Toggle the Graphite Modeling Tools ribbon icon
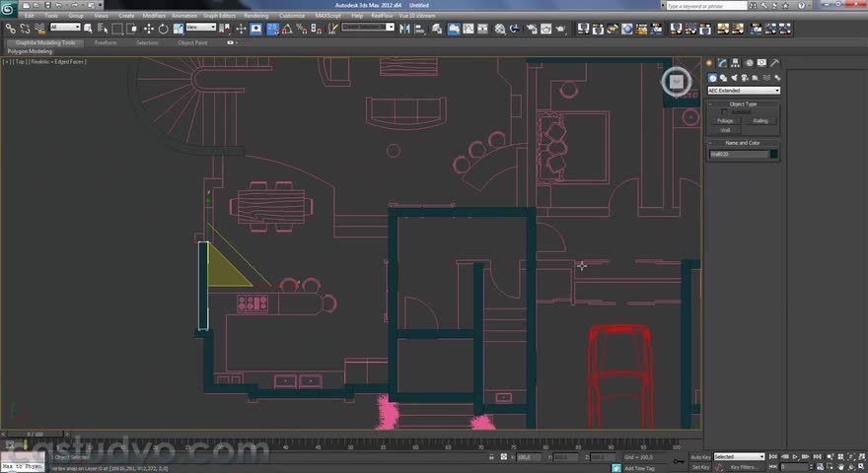 tap(454, 29)
